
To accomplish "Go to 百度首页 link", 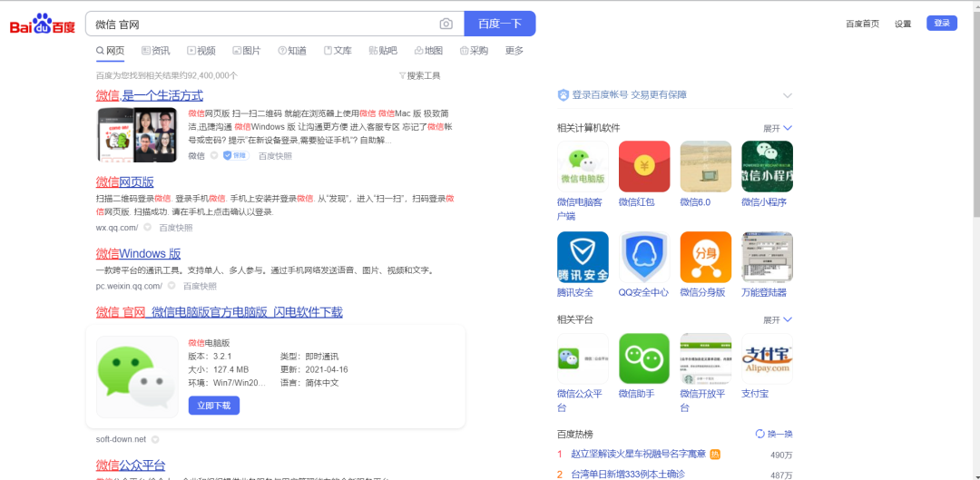I will [x=863, y=24].
